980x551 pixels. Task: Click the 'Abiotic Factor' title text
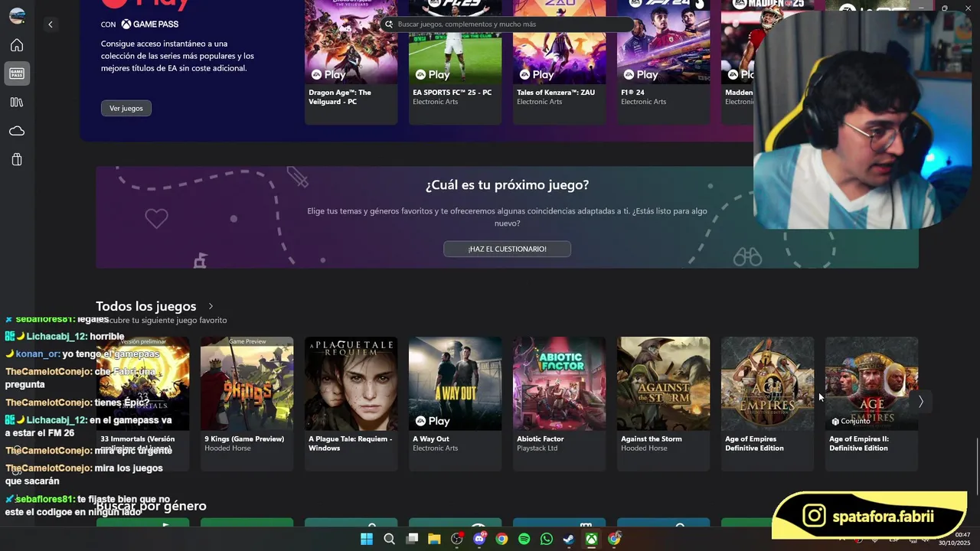541,439
